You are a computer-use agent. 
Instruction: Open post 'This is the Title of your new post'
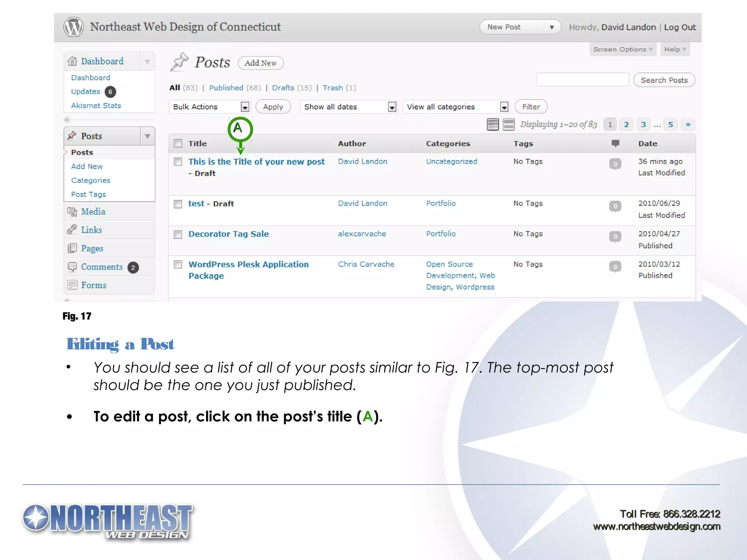[x=256, y=162]
